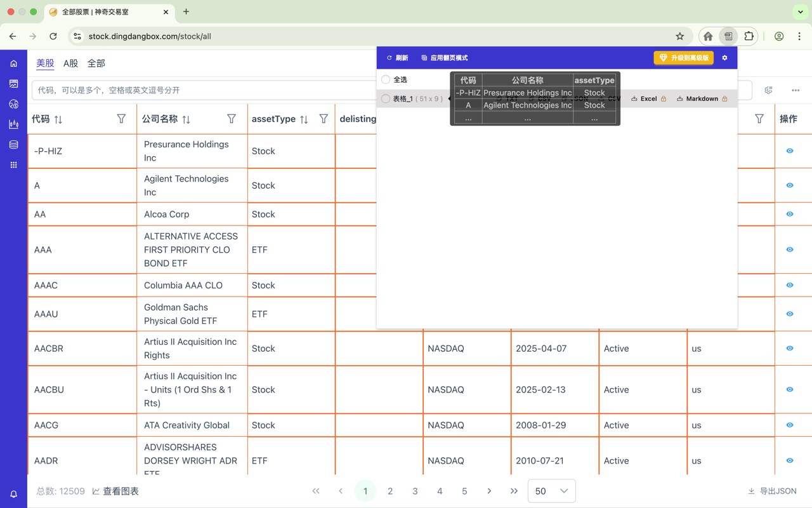The width and height of the screenshot is (812, 508).
Task: Open the market picture icon in the sidebar
Action: 13,84
